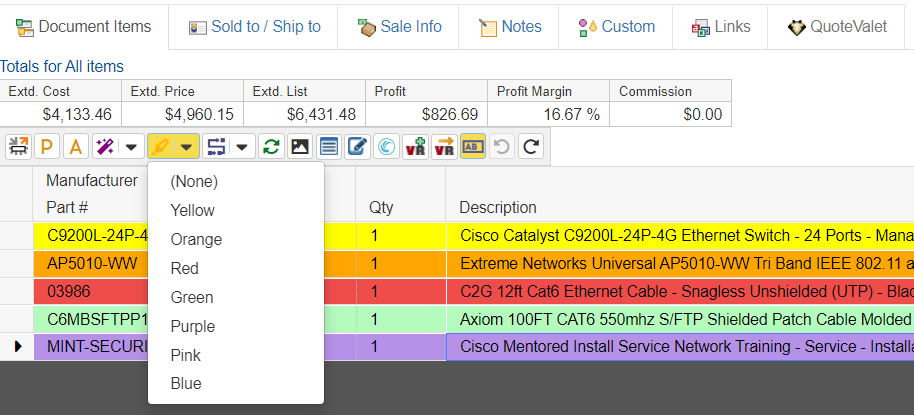The height and width of the screenshot is (415, 914).
Task: Click the orange A toolbar icon
Action: (75, 147)
